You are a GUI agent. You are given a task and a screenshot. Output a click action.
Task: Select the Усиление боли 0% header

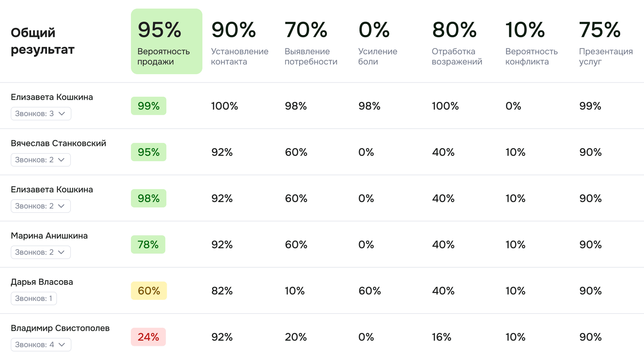click(x=377, y=42)
